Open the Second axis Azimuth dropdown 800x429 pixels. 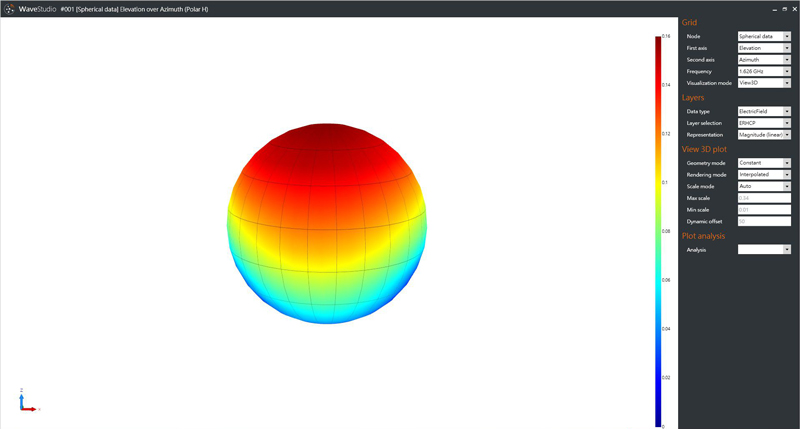click(x=764, y=60)
